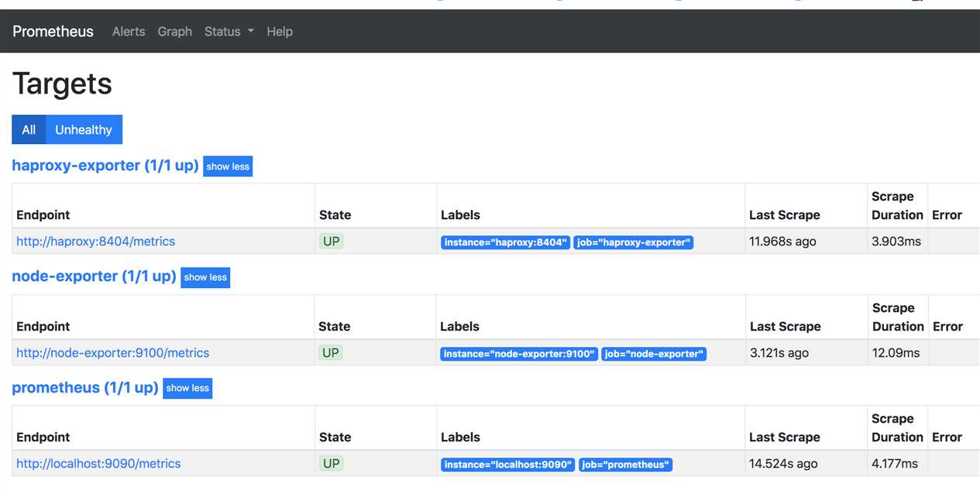Click the UP state badge for node-exporter
This screenshot has width=980, height=494.
[x=331, y=353]
